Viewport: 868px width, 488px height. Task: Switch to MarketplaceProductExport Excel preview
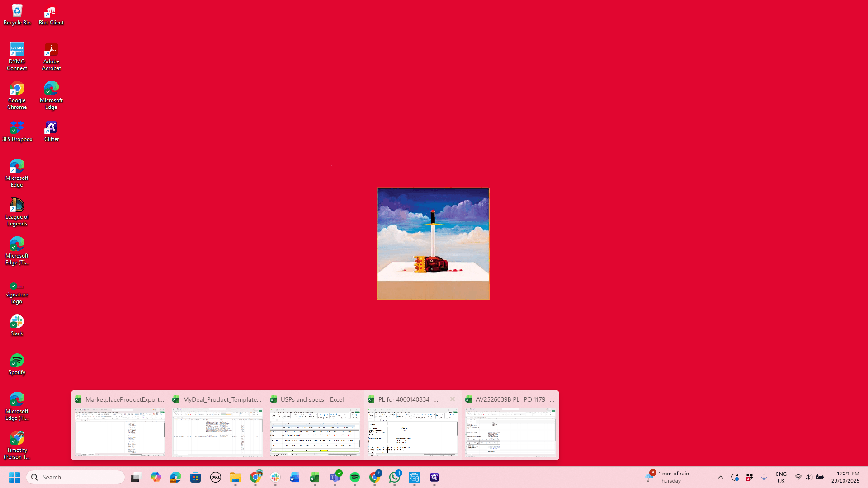click(120, 425)
